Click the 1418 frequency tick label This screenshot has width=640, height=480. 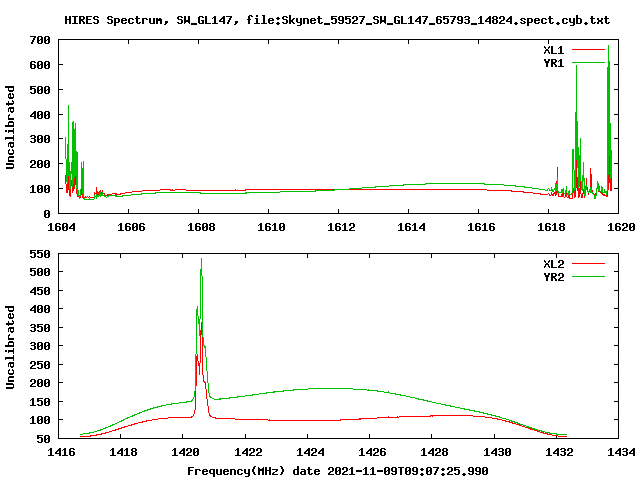pos(123,452)
